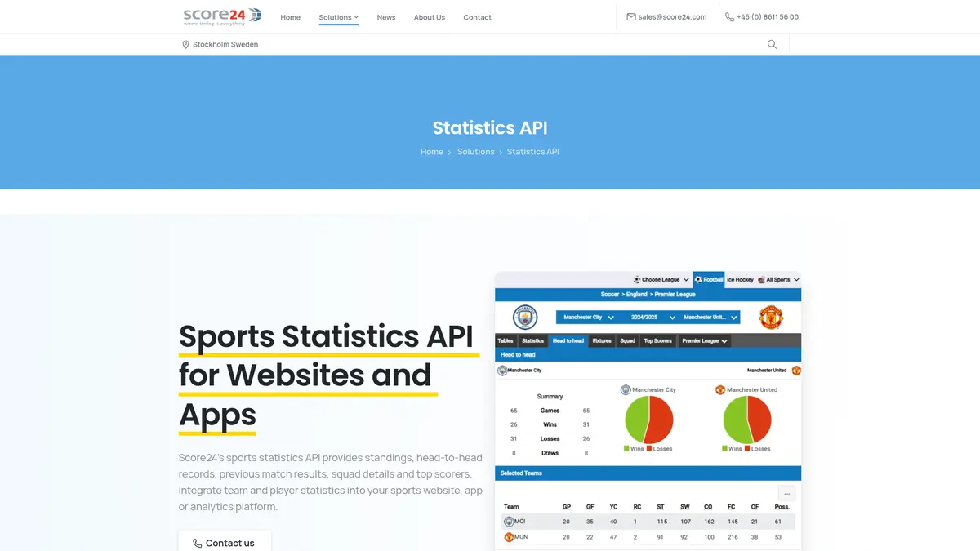Click green Wins swatch under Manchester City chart
This screenshot has height=551, width=980.
[x=627, y=448]
